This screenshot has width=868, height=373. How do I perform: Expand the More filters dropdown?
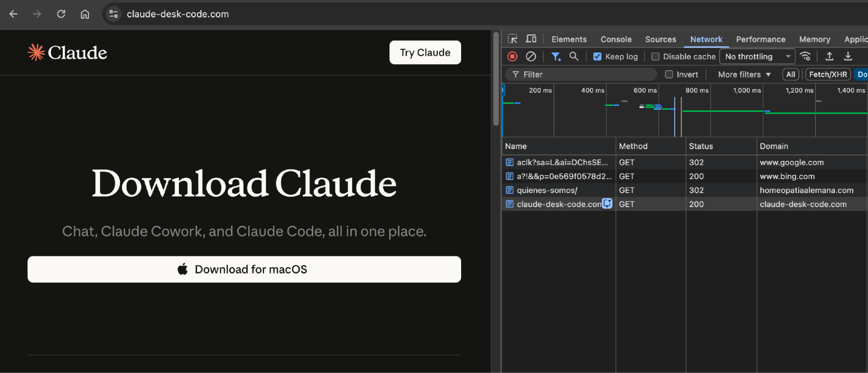(x=744, y=75)
